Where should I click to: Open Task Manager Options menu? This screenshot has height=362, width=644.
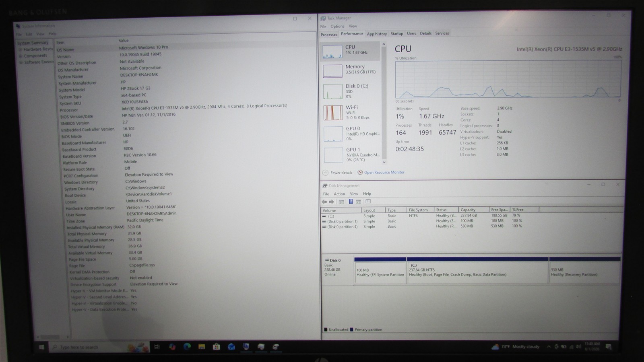coord(337,27)
